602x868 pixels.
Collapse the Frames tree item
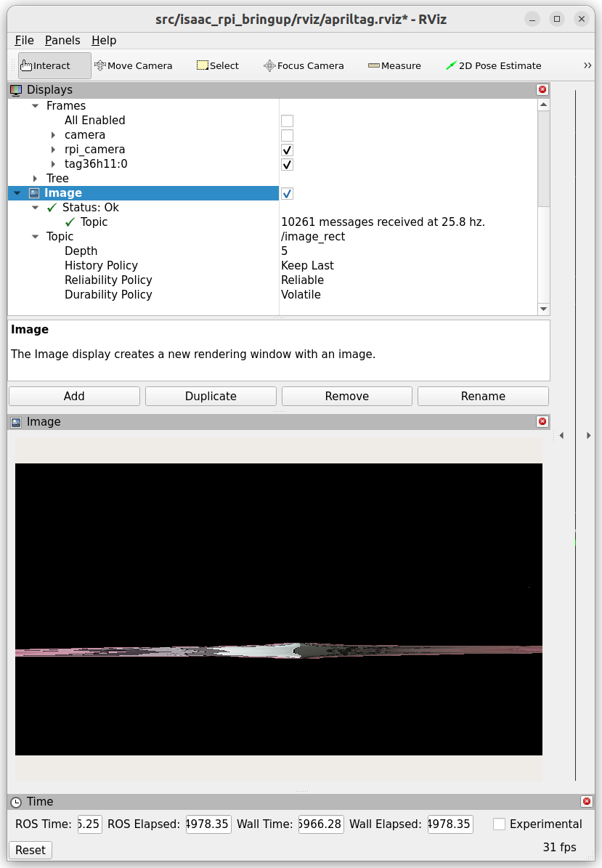(35, 105)
